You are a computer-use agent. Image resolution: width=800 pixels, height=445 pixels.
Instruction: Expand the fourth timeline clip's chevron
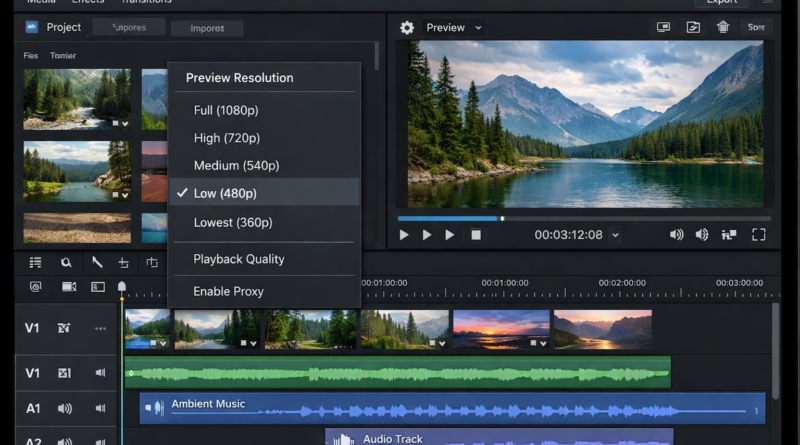tap(442, 343)
